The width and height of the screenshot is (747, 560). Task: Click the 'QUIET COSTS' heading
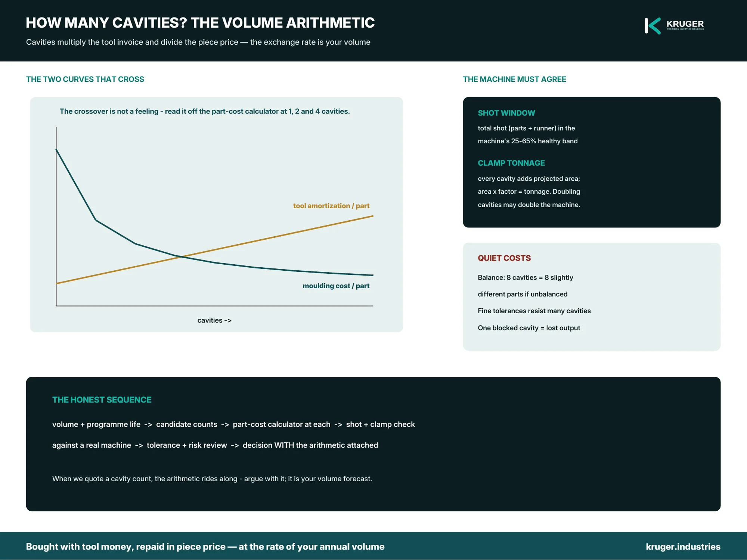coord(504,258)
